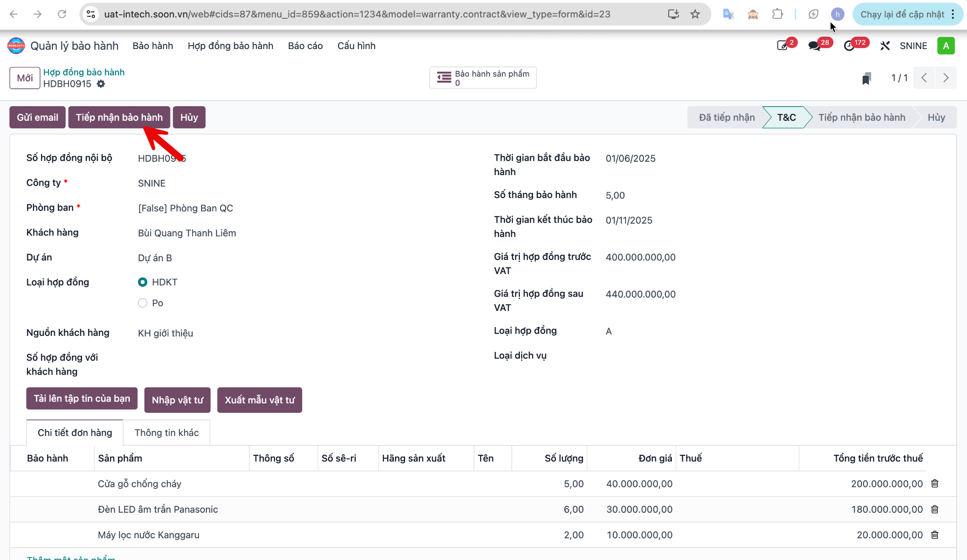Select the HDKT contract type radio
This screenshot has height=560, width=967.
point(143,282)
